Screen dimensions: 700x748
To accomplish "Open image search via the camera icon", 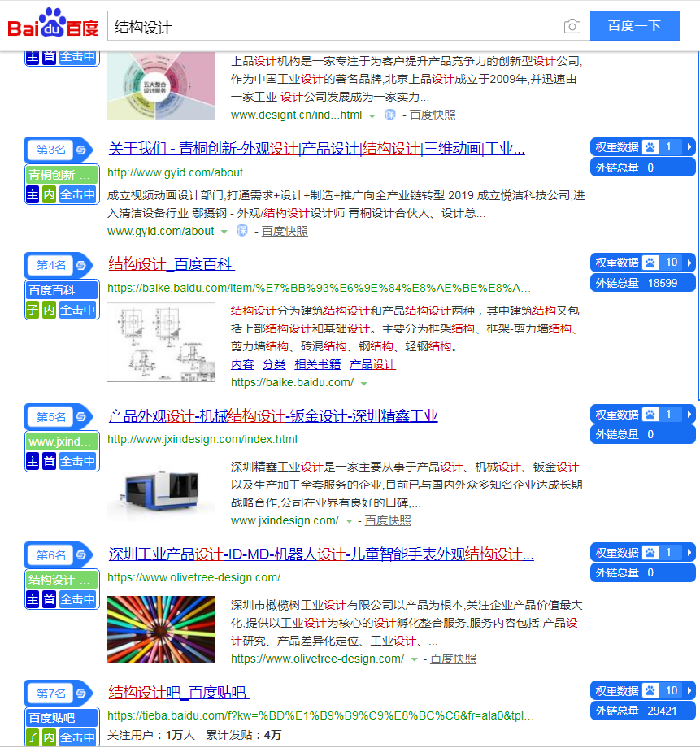I will [572, 26].
